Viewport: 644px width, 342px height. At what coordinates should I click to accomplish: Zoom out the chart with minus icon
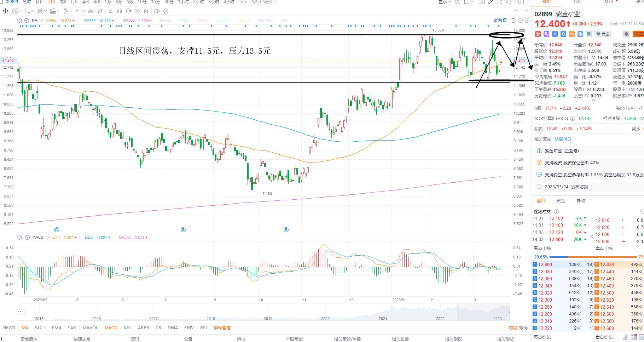(521, 21)
